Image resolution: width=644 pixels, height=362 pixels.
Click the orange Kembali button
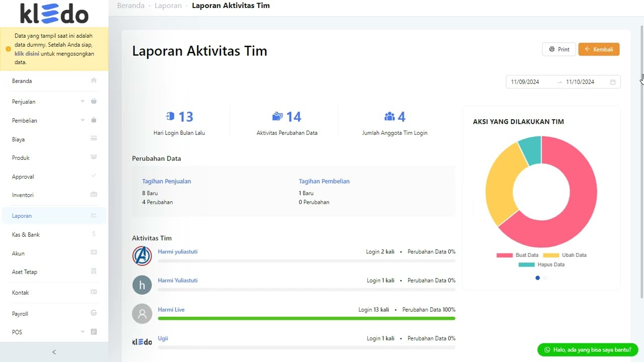click(x=599, y=49)
